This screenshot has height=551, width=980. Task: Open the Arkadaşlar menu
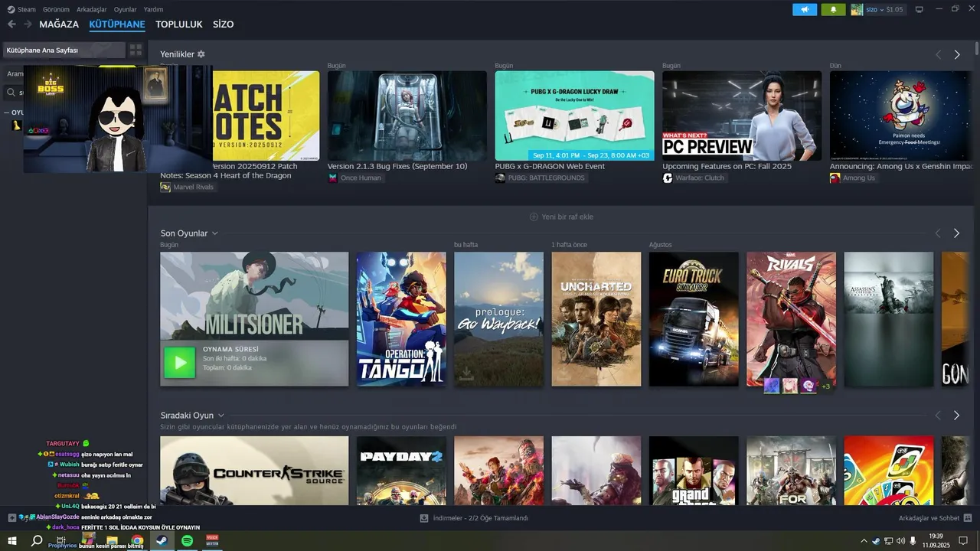[x=92, y=9]
